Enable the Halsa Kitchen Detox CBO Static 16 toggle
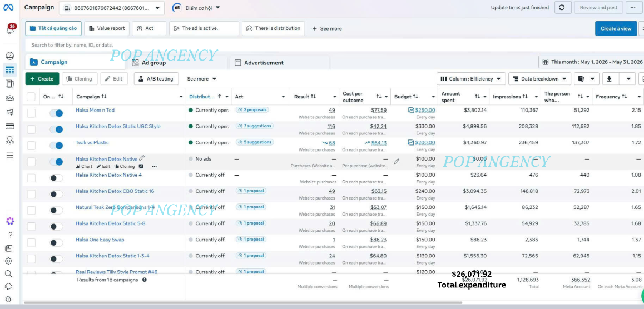The image size is (644, 309). point(56,194)
